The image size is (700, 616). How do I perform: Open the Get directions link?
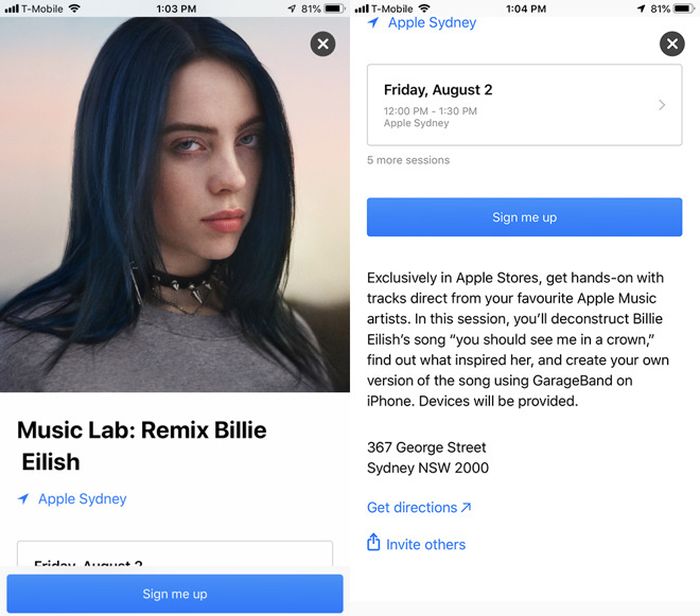tap(419, 508)
